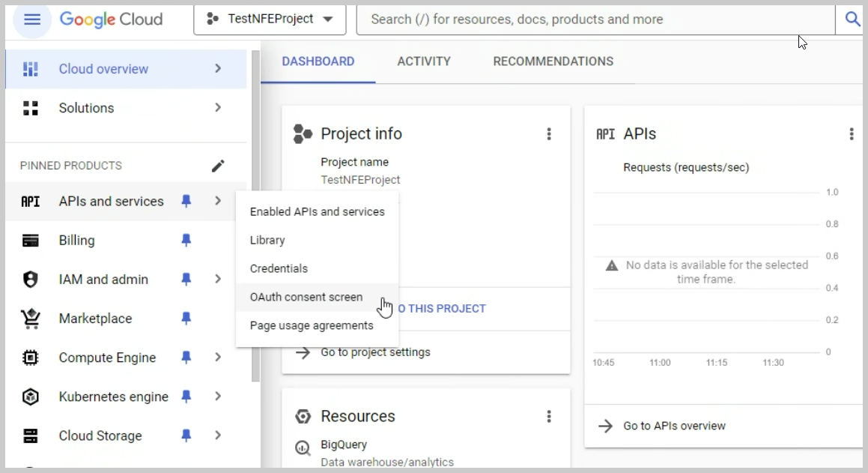Screen dimensions: 868x473
Task: Click Go to project settings link
Action: pyautogui.click(x=375, y=352)
